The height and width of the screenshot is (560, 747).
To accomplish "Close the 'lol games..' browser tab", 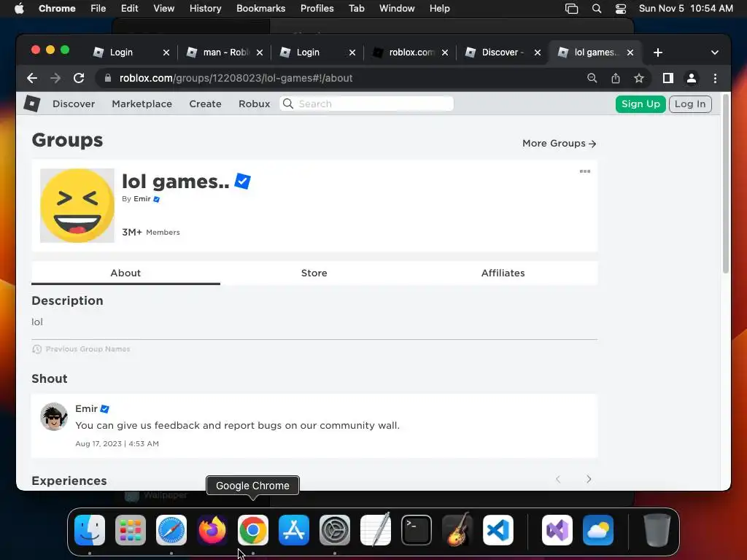I will 630,52.
